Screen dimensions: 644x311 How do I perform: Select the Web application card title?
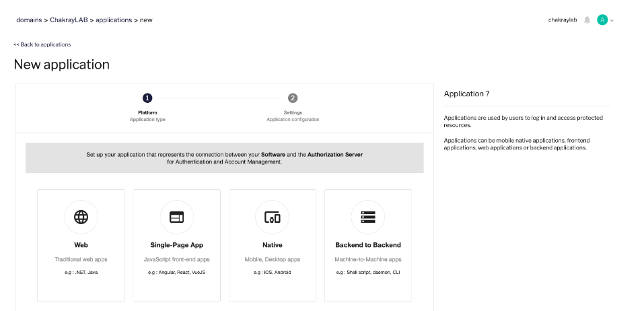click(x=81, y=245)
